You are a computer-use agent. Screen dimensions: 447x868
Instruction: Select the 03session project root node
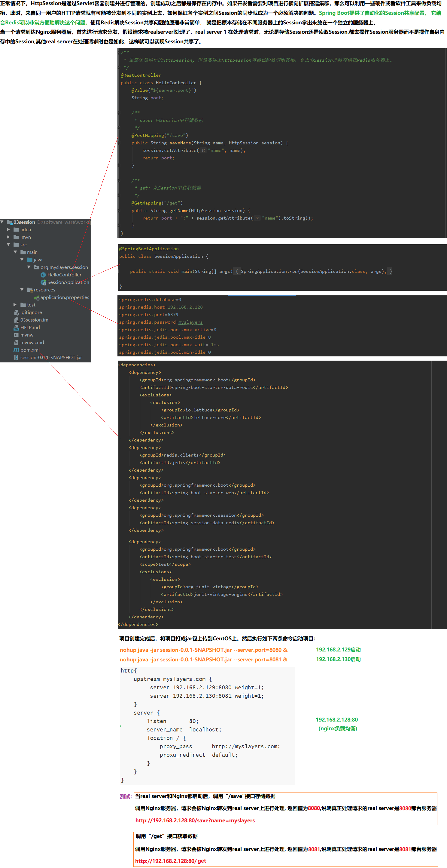pos(24,222)
